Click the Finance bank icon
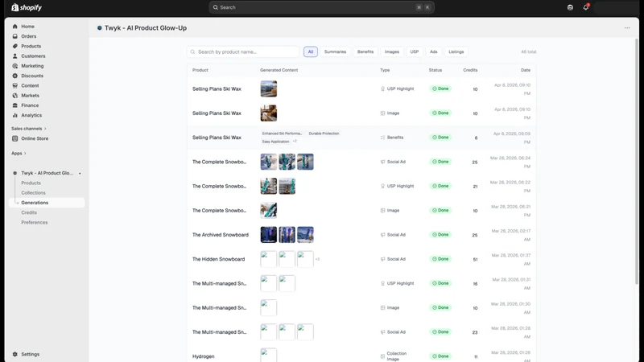 coord(15,105)
